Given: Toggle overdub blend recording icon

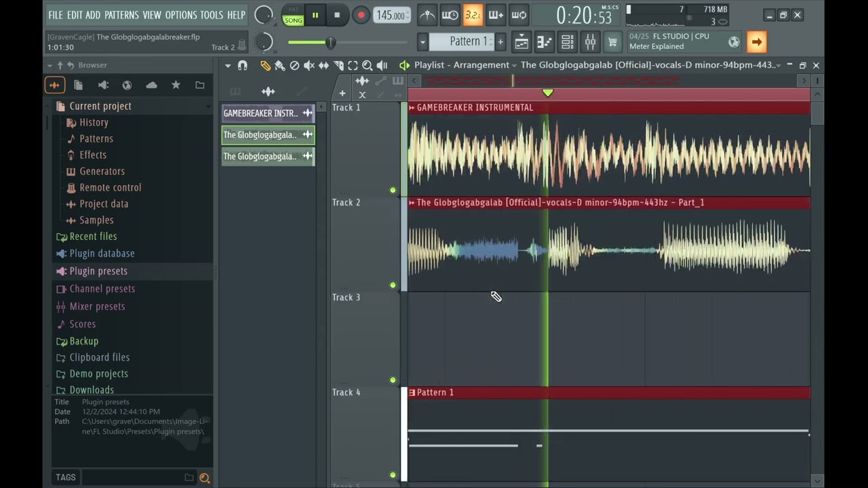Looking at the screenshot, I should point(496,15).
